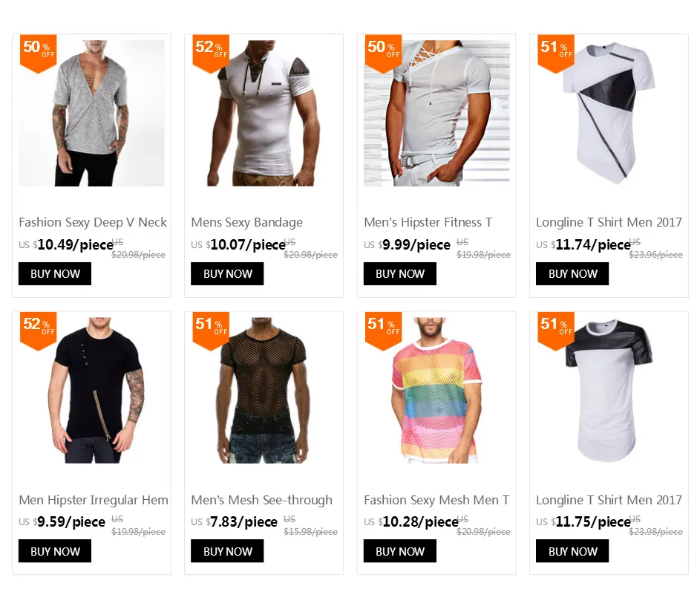700x592 pixels.
Task: Click the 52% off badge on Irregular Hem shirt
Action: (39, 331)
